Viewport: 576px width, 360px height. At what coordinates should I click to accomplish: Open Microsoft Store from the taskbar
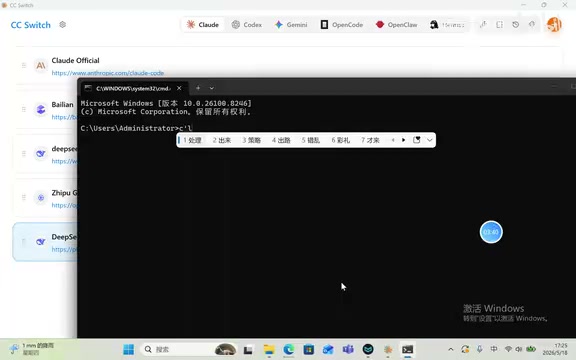pyautogui.click(x=309, y=350)
